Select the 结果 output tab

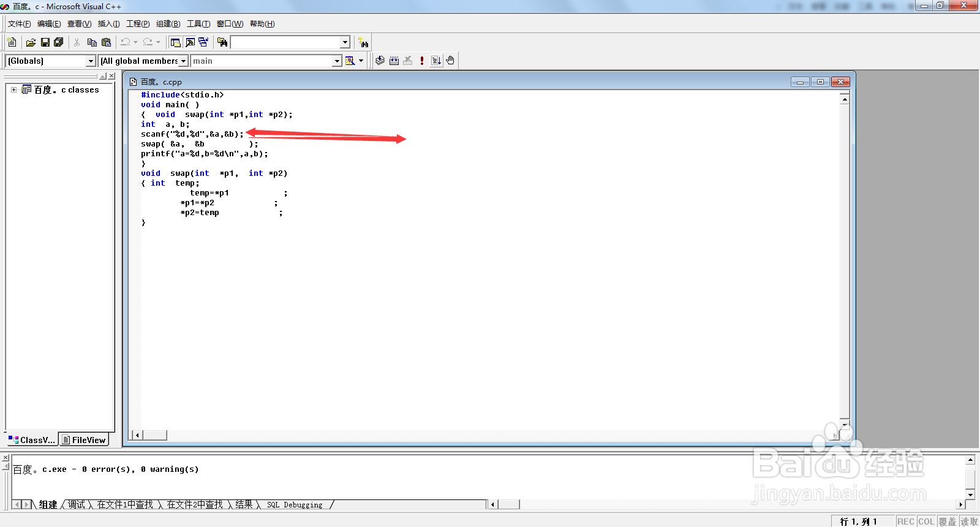244,504
